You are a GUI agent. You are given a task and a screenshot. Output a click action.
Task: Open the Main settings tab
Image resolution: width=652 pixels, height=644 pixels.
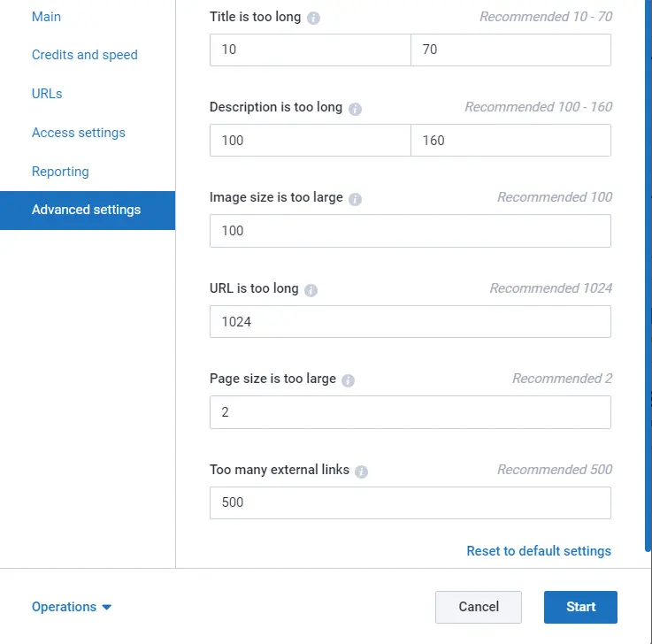click(46, 17)
